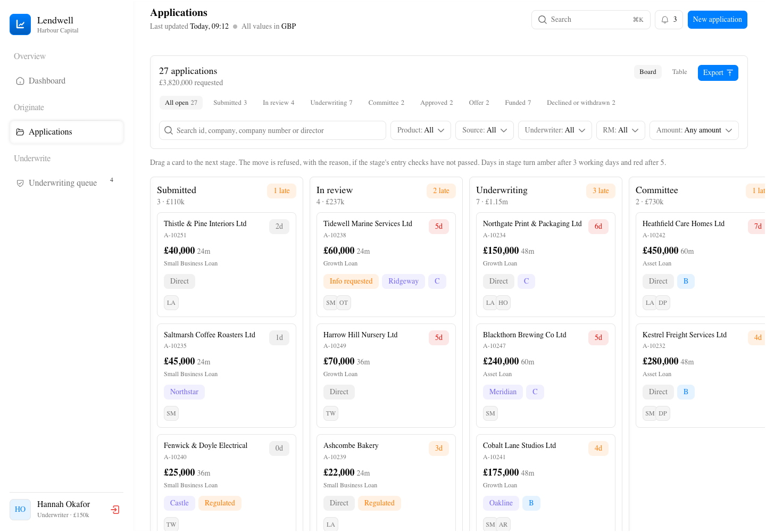Screen dimensions: 766x532
Task: Click the Oakline tag on Cobalt Lane card
Action: [x=501, y=503]
